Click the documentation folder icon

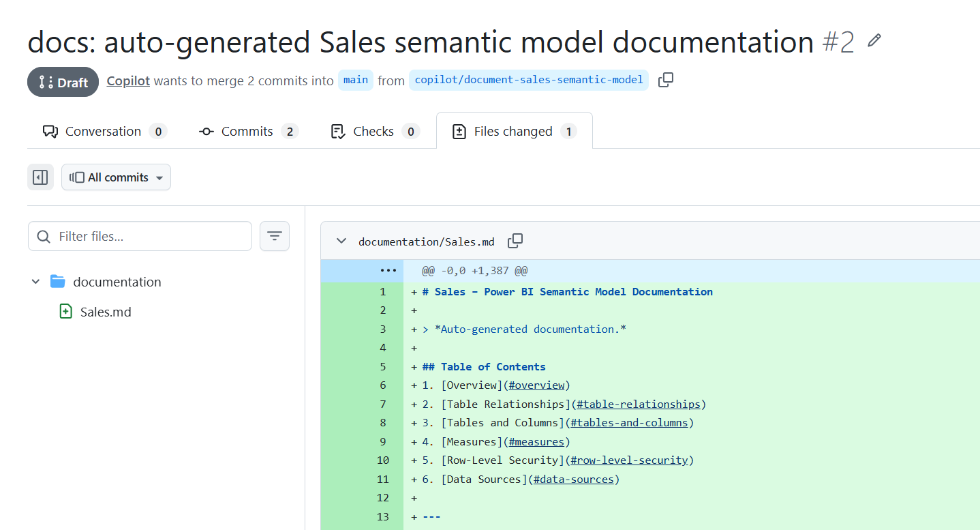click(x=58, y=282)
